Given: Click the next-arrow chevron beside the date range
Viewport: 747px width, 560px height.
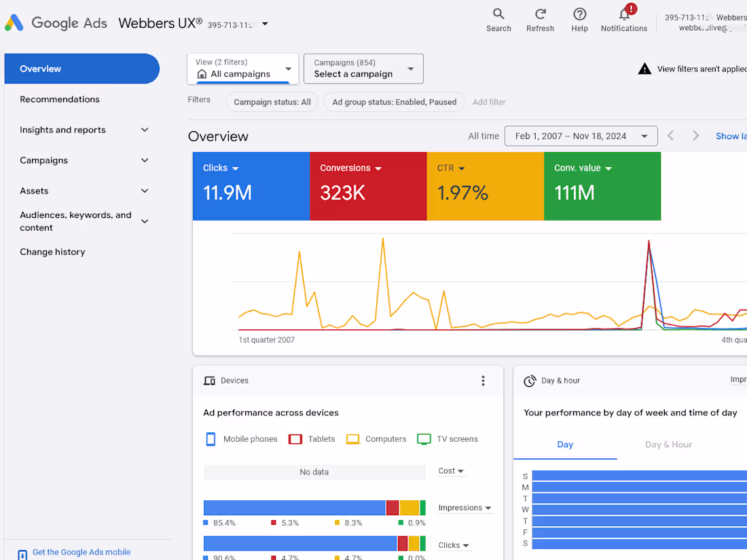Looking at the screenshot, I should click(x=695, y=135).
